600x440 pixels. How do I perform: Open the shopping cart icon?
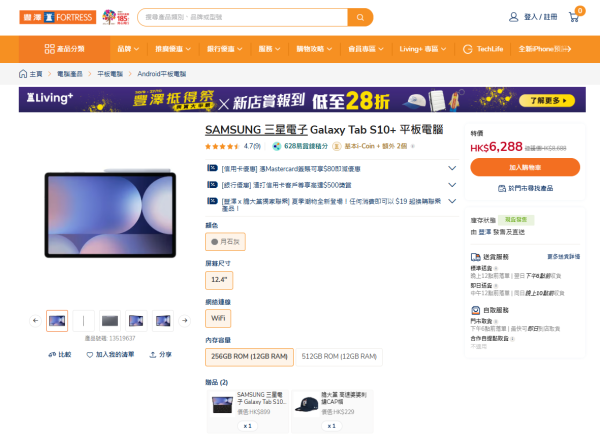click(x=574, y=17)
